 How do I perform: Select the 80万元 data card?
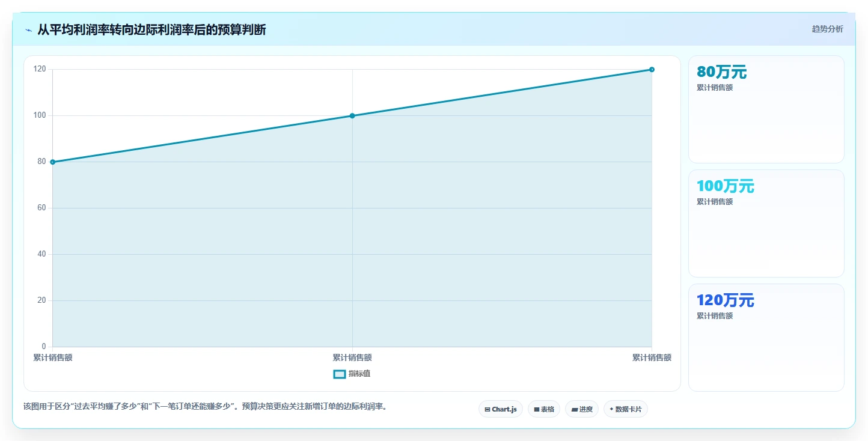[x=766, y=109]
